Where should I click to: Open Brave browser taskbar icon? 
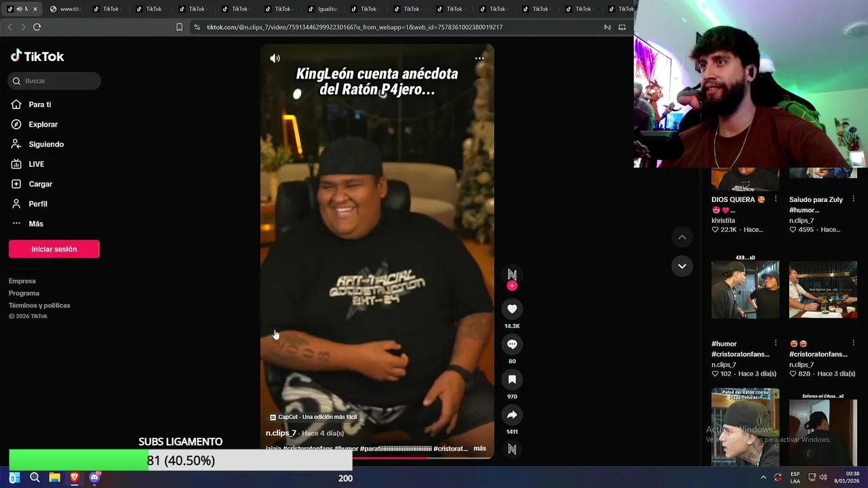coord(75,478)
